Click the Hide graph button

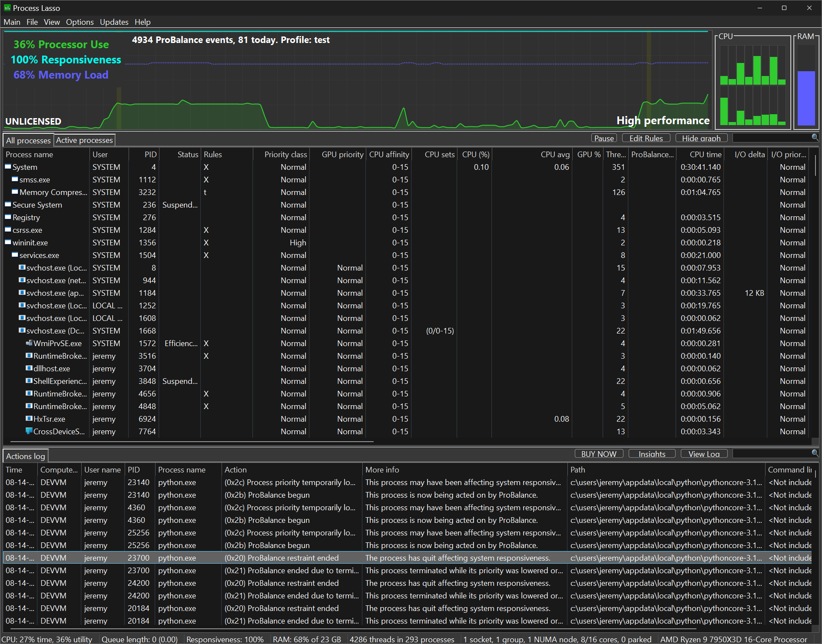click(701, 138)
